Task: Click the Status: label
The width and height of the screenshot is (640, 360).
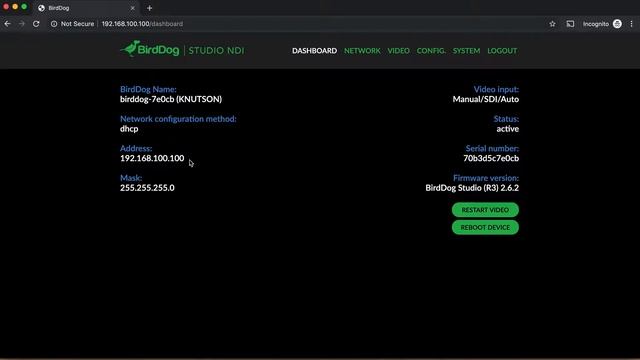Action: click(506, 119)
